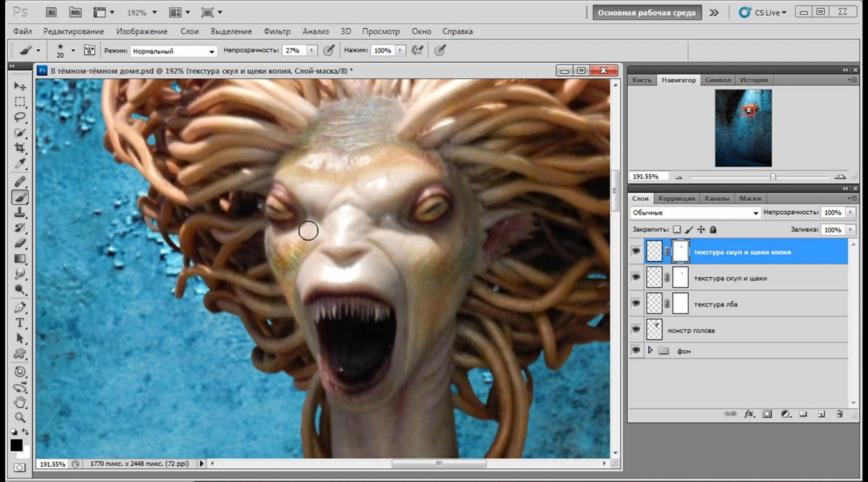Click the foreground color swatch
Image resolution: width=868 pixels, height=482 pixels.
[x=16, y=444]
